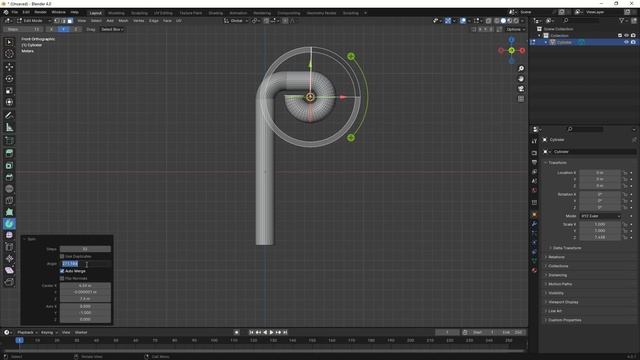Screen dimensions: 640x360
Task: Open the XYZ Euler rotation mode dropdown
Action: click(600, 216)
